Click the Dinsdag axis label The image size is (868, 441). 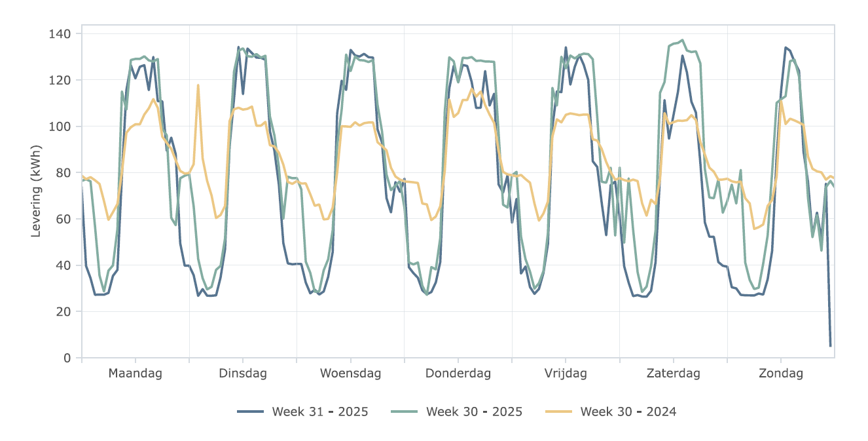pyautogui.click(x=243, y=374)
